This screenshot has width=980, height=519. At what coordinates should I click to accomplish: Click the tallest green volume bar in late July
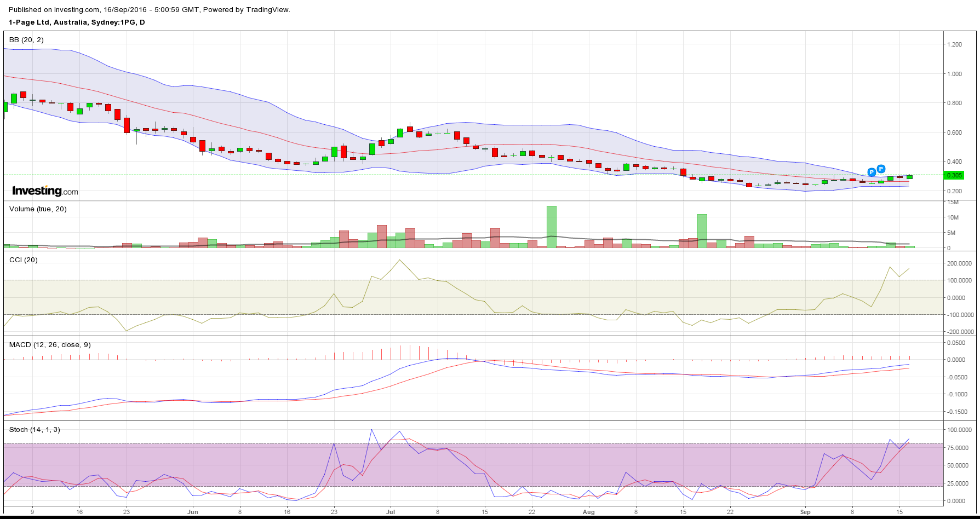coord(552,227)
